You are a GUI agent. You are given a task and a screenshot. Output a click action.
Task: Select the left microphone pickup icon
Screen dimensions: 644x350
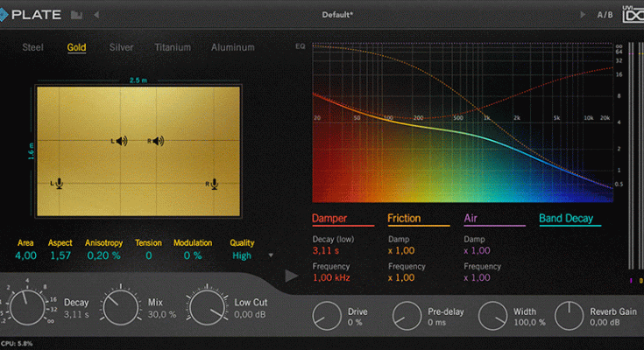coord(57,183)
